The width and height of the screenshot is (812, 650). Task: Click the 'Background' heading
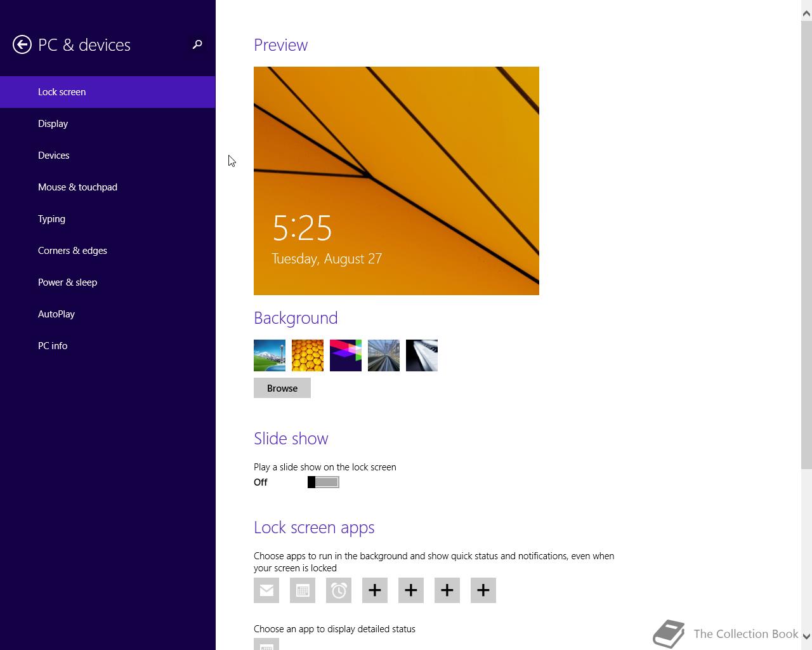coord(296,318)
